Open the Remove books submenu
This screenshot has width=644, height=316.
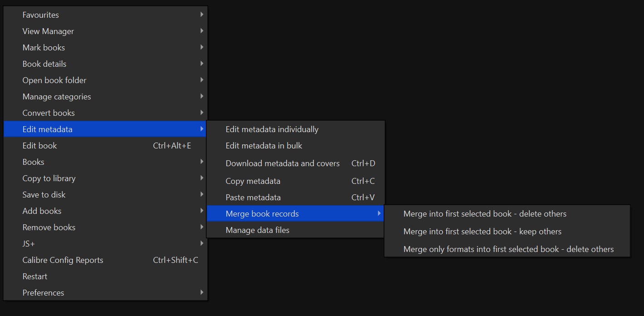(x=49, y=227)
